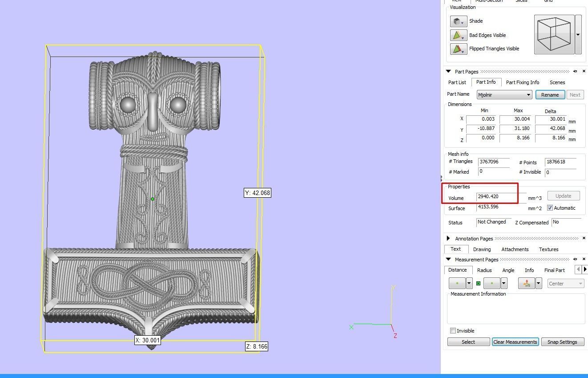The height and width of the screenshot is (378, 588).
Task: Click the Update button
Action: point(564,196)
